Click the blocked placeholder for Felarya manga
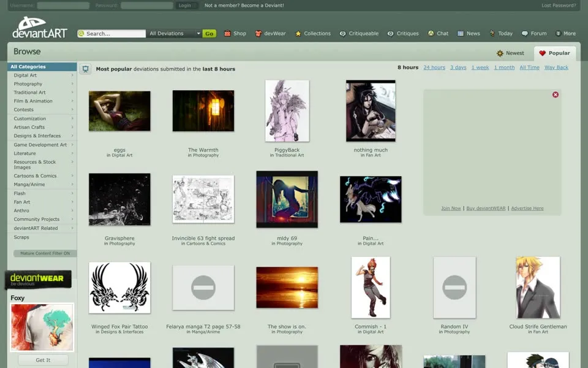 point(203,288)
